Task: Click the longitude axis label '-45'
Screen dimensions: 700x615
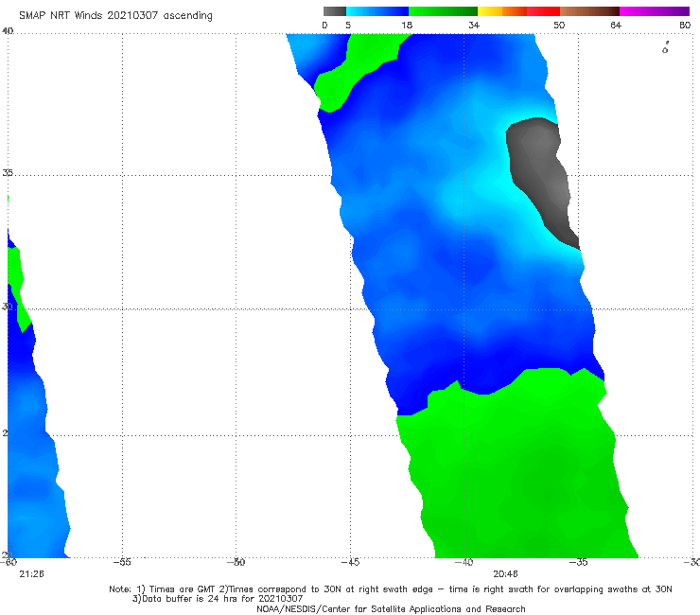Action: [350, 562]
